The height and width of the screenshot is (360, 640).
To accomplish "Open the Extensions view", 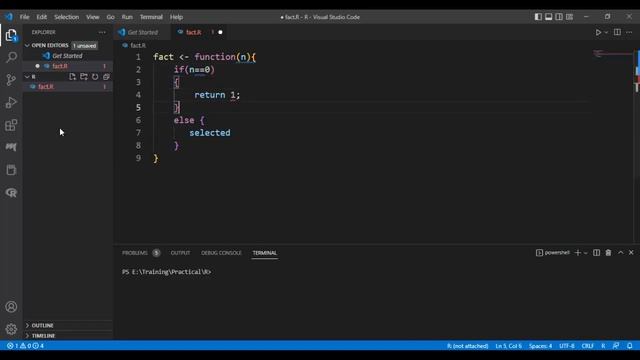I will coord(11,125).
